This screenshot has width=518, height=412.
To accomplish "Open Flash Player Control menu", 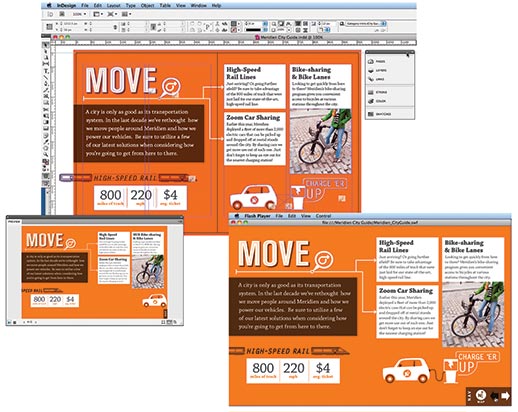I will [323, 216].
